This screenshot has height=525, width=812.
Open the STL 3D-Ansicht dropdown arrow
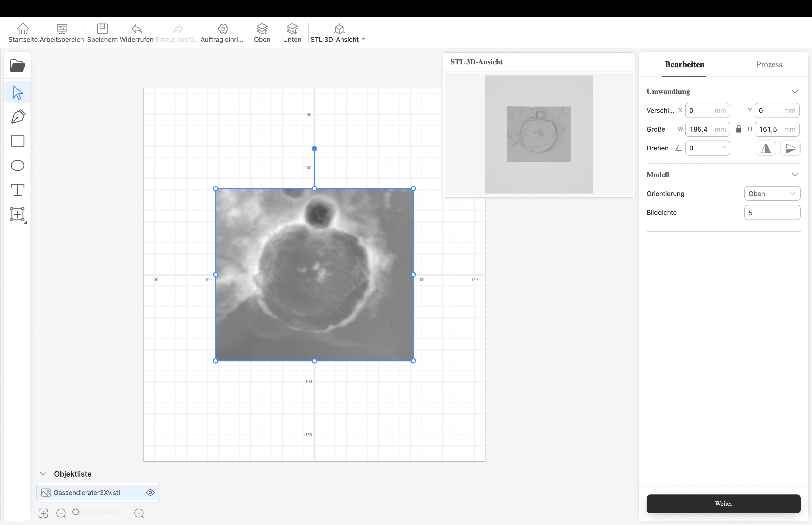[363, 39]
